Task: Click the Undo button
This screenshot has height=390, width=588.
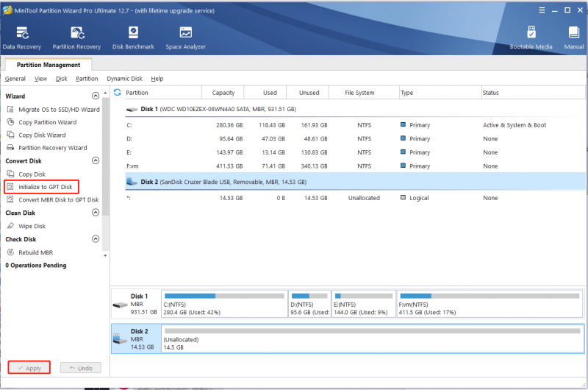Action: tap(81, 368)
